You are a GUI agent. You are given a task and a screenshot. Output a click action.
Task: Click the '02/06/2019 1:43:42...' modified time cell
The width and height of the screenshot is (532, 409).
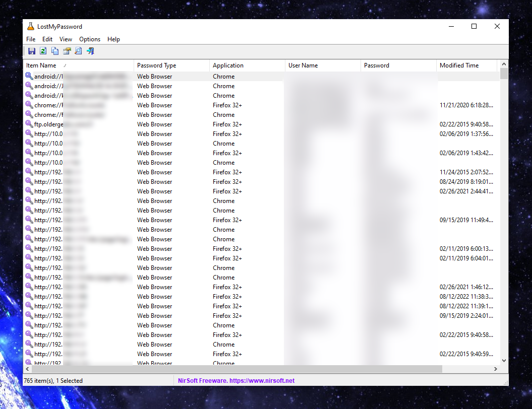pos(466,153)
